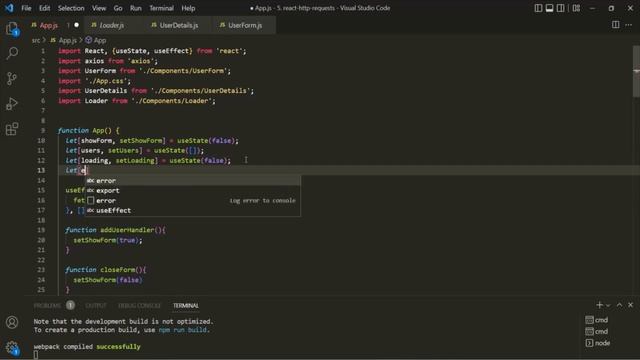Viewport: 640px width, 360px height.
Task: Open the File menu
Action: tap(26, 8)
